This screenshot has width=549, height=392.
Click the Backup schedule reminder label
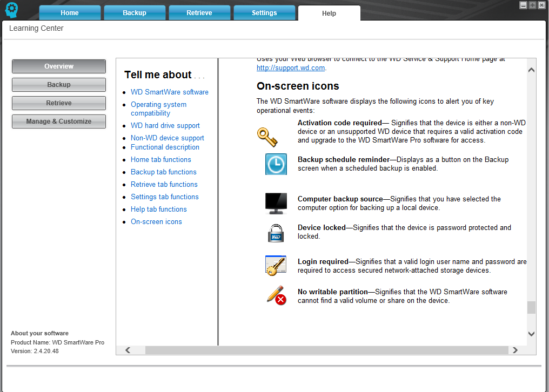coord(344,160)
